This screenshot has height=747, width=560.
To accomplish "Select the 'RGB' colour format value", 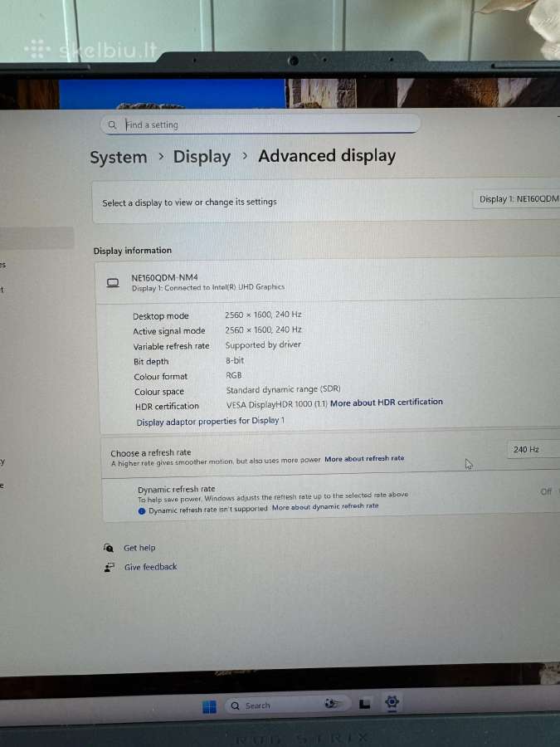I will (234, 375).
